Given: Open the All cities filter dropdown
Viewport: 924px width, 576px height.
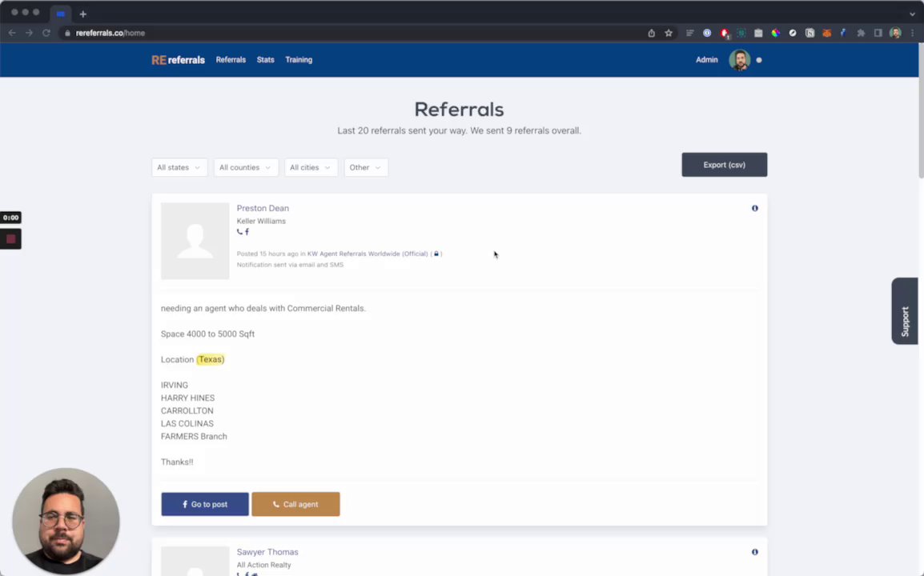Looking at the screenshot, I should click(311, 167).
